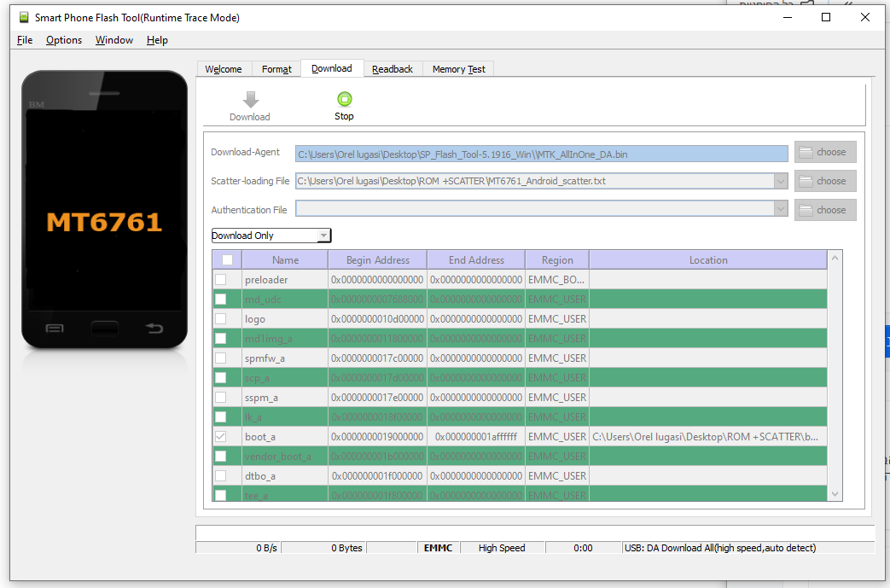Screen dimensions: 890x588
Task: Check the logo partition checkbox
Action: click(221, 319)
